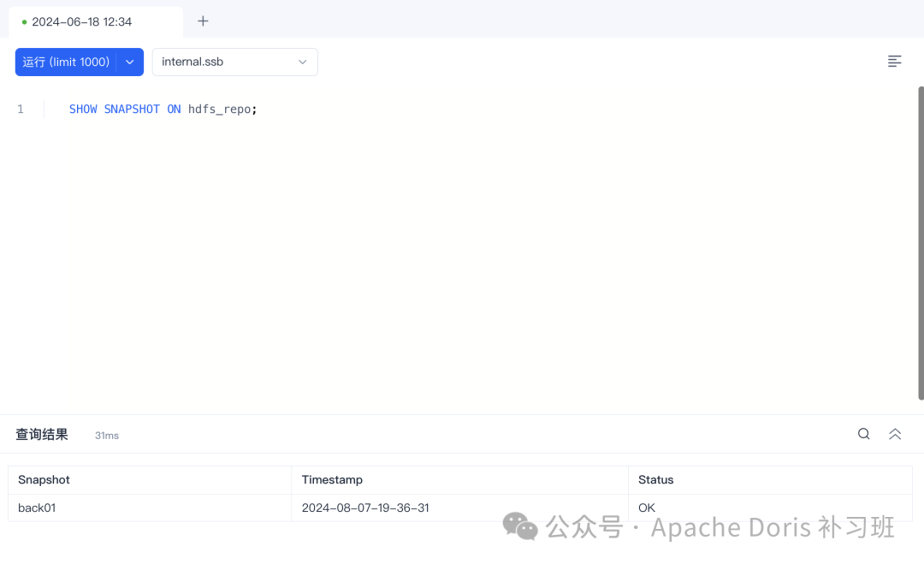This screenshot has height=564, width=924.
Task: Collapse results panel with double chevron icon
Action: [895, 434]
